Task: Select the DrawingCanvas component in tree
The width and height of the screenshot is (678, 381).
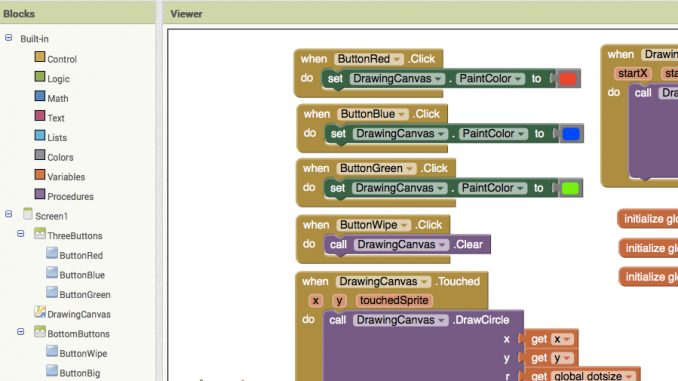Action: [72, 314]
